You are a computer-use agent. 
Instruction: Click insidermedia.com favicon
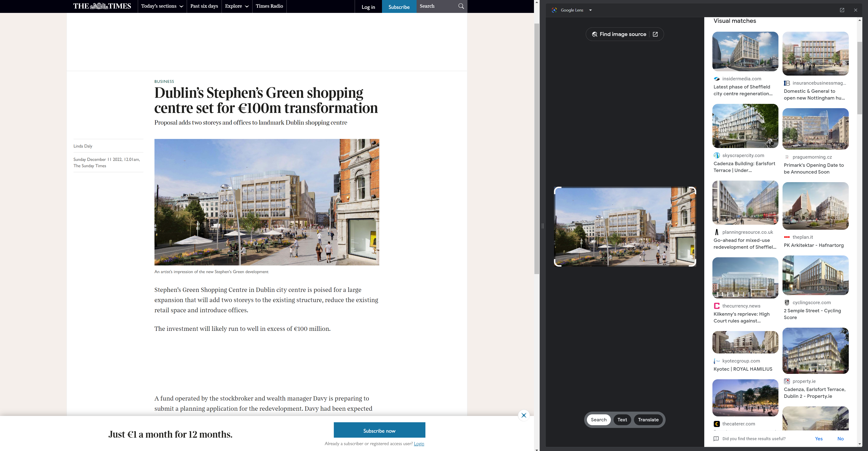717,79
